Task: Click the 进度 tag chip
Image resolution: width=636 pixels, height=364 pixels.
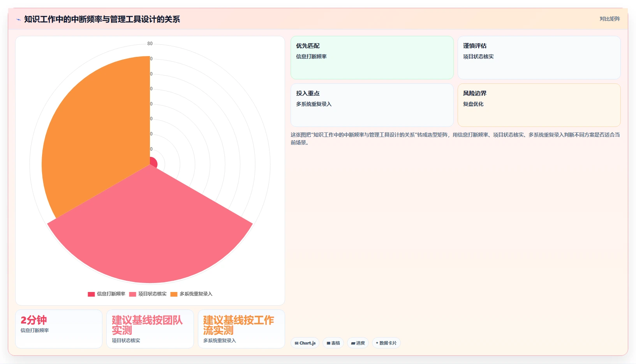Action: coord(358,343)
